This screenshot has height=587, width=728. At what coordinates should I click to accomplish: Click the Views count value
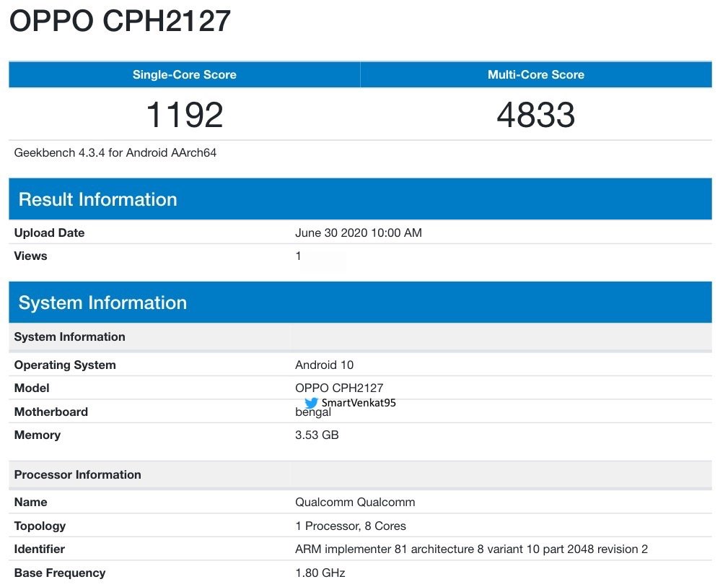pyautogui.click(x=299, y=256)
